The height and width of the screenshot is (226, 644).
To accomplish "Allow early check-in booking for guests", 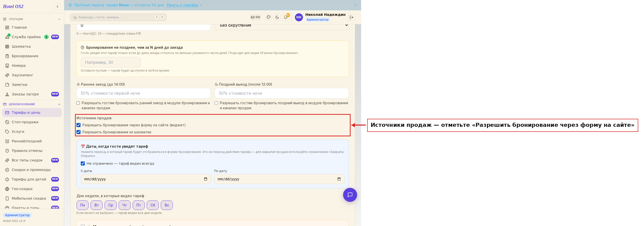I will tap(78, 103).
